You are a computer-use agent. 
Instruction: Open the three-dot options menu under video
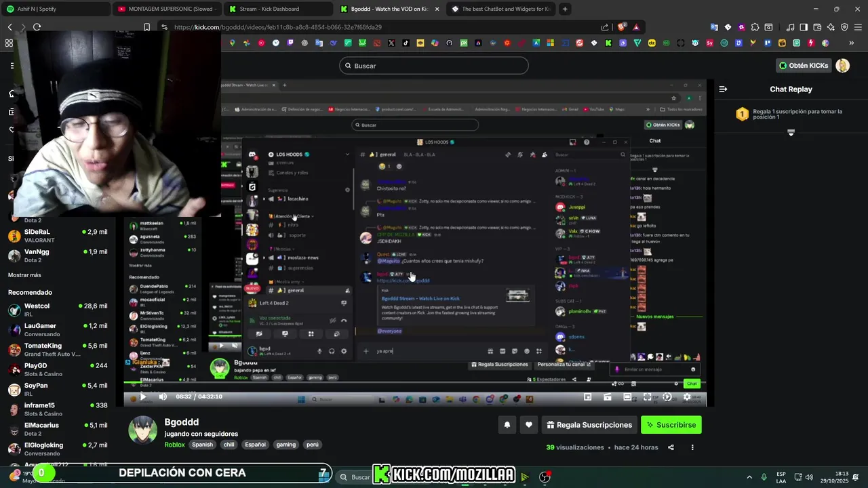[692, 447]
